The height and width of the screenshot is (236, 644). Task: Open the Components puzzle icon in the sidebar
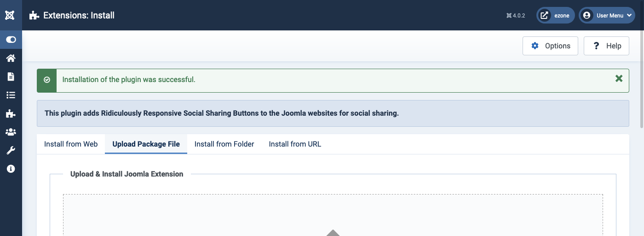click(x=11, y=113)
